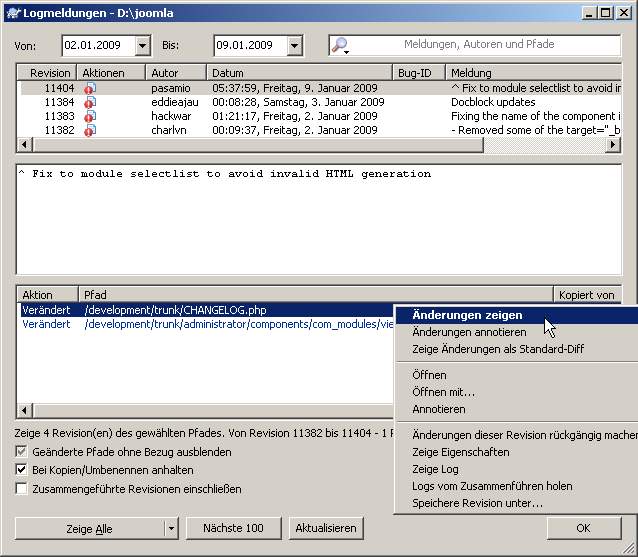
Task: Select revision 11404 by pasamio
Action: (319, 88)
